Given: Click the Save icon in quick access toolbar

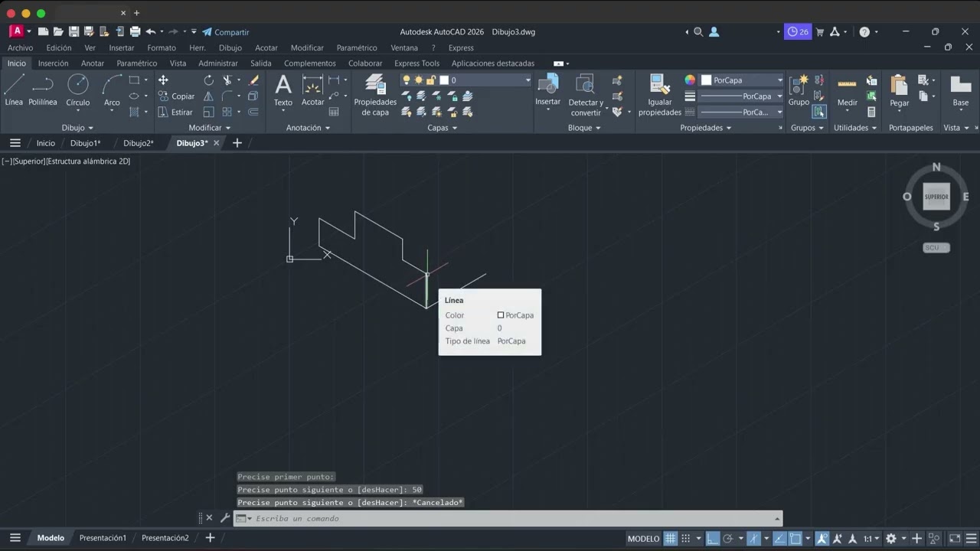Looking at the screenshot, I should click(73, 32).
